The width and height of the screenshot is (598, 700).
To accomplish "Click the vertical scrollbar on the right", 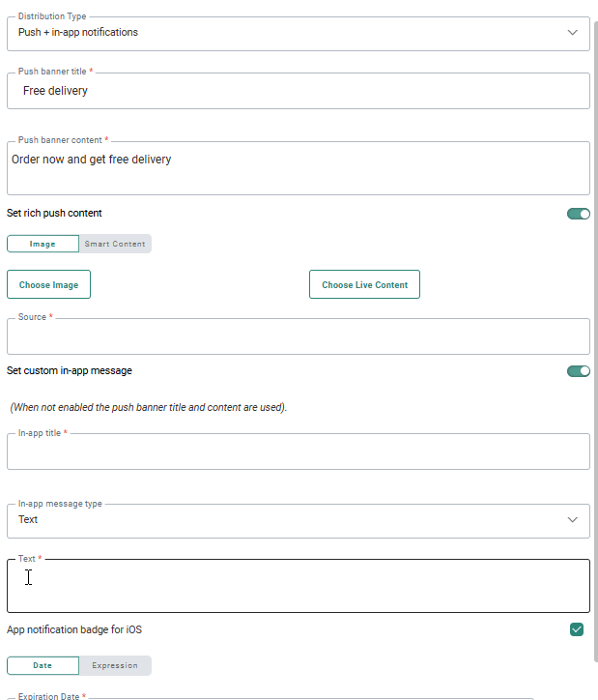I will tap(594, 290).
